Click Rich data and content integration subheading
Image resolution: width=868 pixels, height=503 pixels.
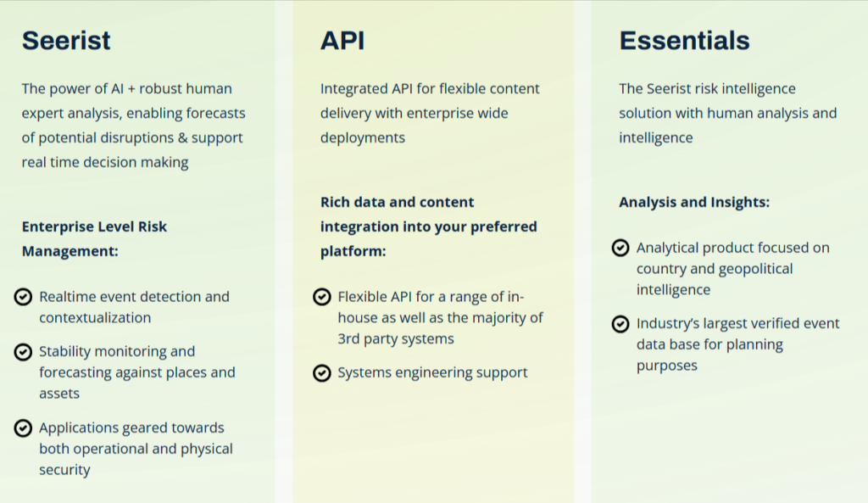[428, 226]
